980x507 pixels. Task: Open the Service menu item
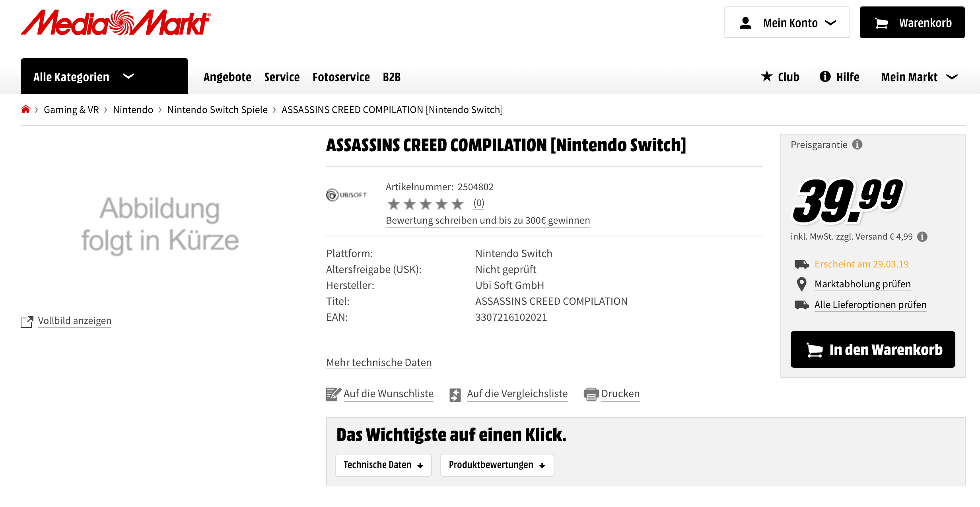282,77
